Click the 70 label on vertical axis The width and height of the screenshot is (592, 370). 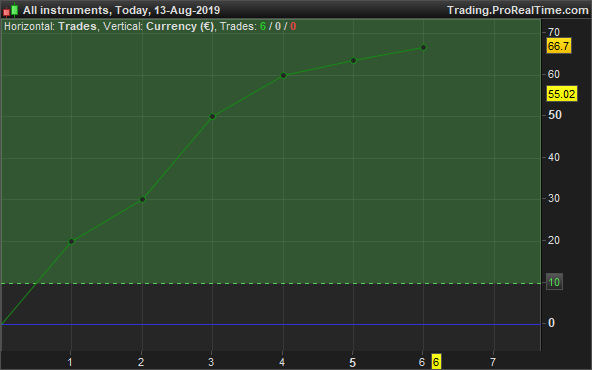pos(553,32)
